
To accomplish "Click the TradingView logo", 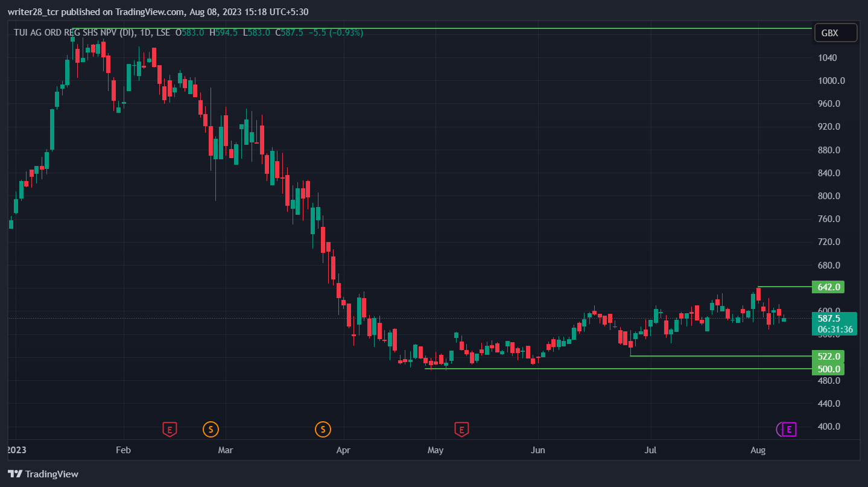I will pyautogui.click(x=43, y=474).
